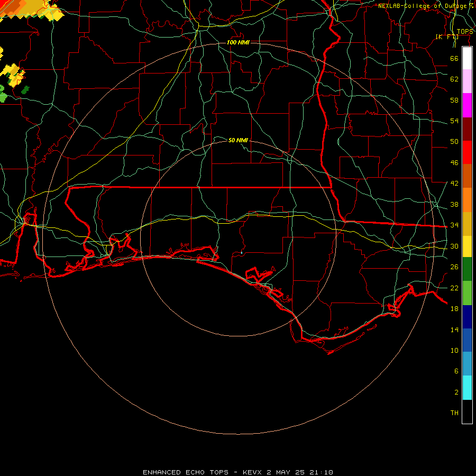Image resolution: width=476 pixels, height=476 pixels.
Task: Click the light green echo at left edge
Action: tap(3, 95)
